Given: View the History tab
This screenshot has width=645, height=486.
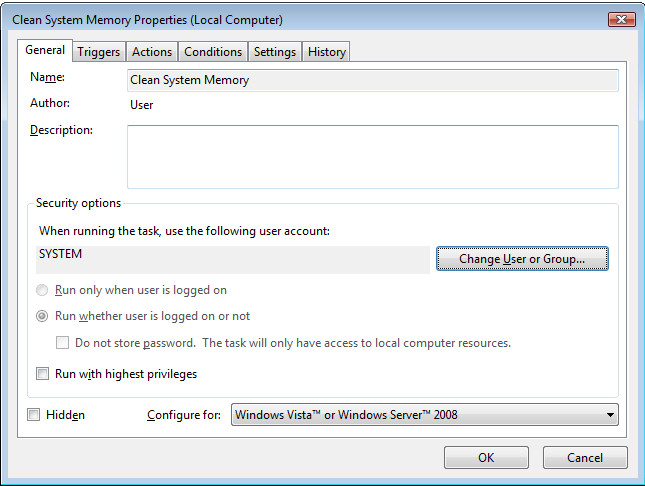Looking at the screenshot, I should (x=327, y=52).
